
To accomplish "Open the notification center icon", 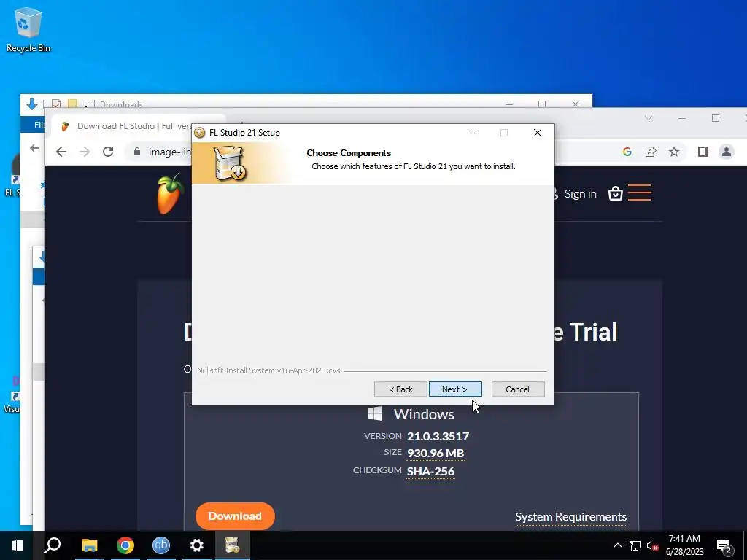I will [724, 545].
